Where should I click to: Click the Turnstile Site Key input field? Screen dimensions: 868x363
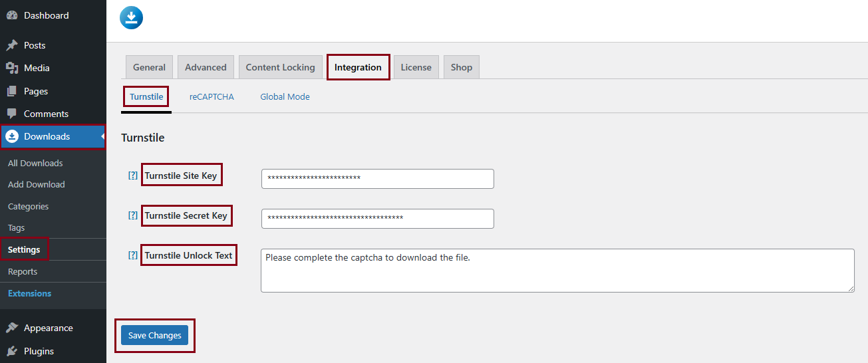pos(378,178)
